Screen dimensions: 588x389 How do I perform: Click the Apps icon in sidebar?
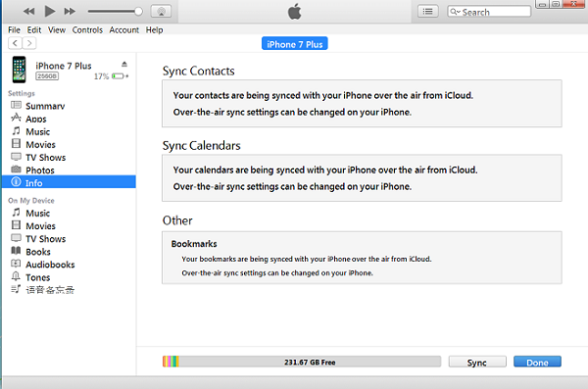[x=16, y=118]
